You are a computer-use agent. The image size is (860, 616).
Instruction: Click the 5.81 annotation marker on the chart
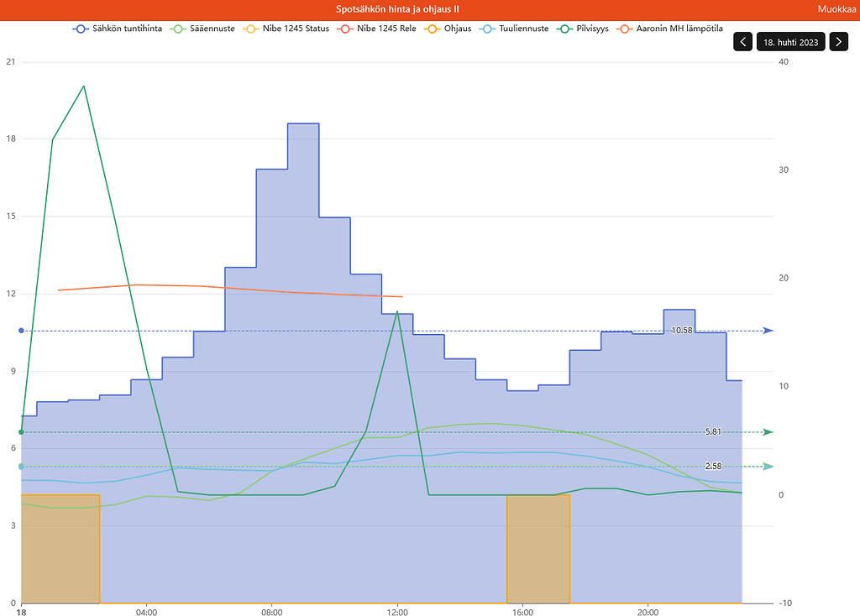[x=713, y=432]
